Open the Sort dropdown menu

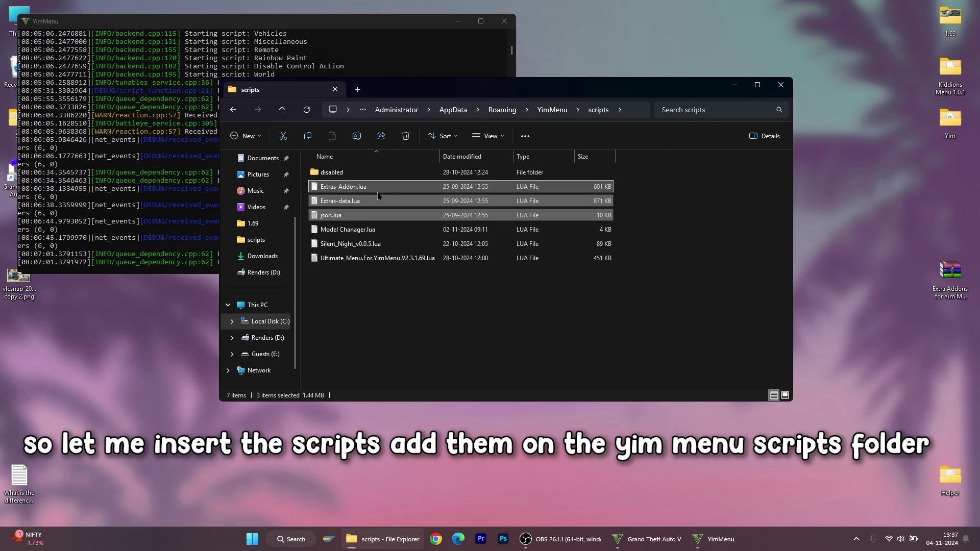coord(443,136)
